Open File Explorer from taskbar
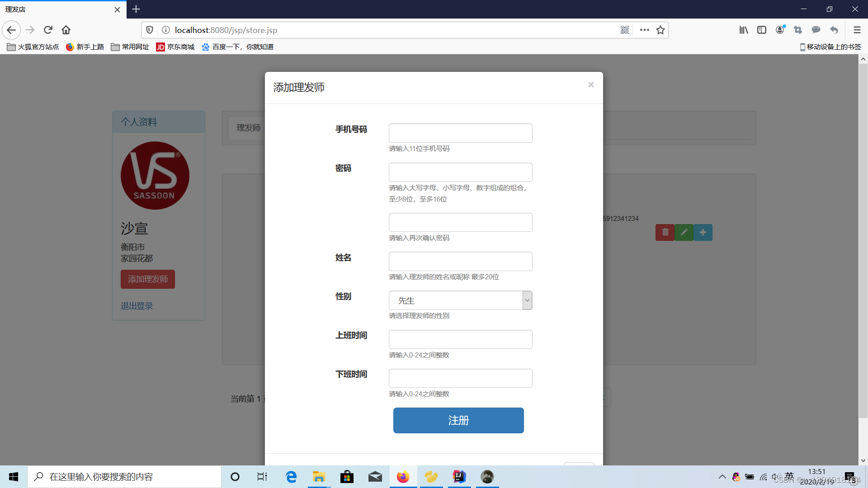Screen dimensions: 868x488 [319, 477]
